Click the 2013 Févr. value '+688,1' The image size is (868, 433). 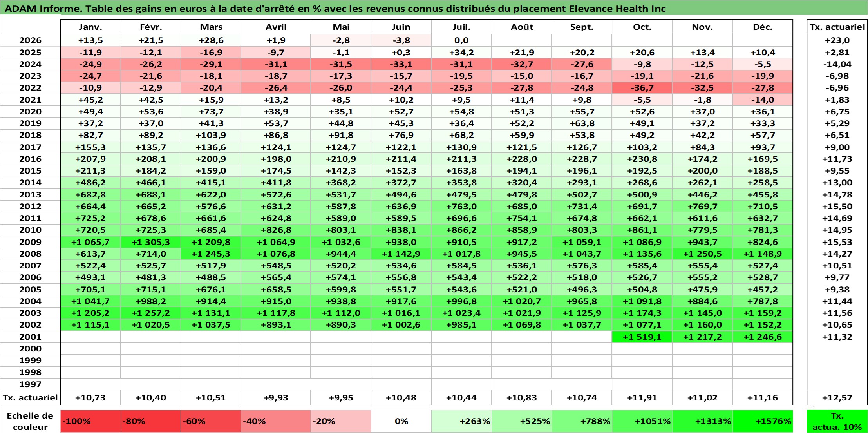[x=151, y=195]
